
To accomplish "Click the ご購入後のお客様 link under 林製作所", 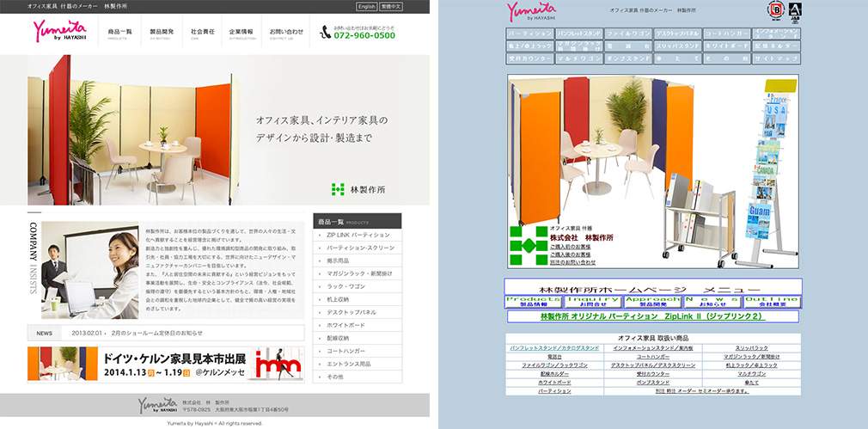I will pyautogui.click(x=569, y=254).
